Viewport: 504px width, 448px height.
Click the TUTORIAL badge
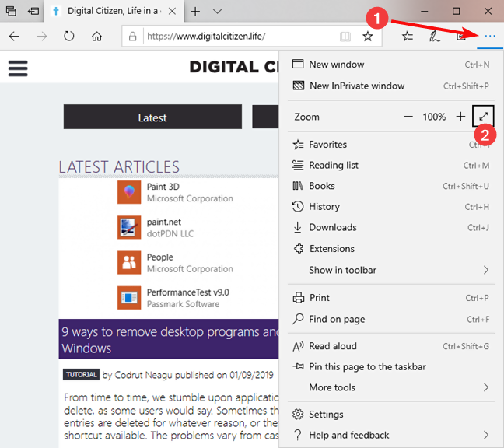click(82, 375)
